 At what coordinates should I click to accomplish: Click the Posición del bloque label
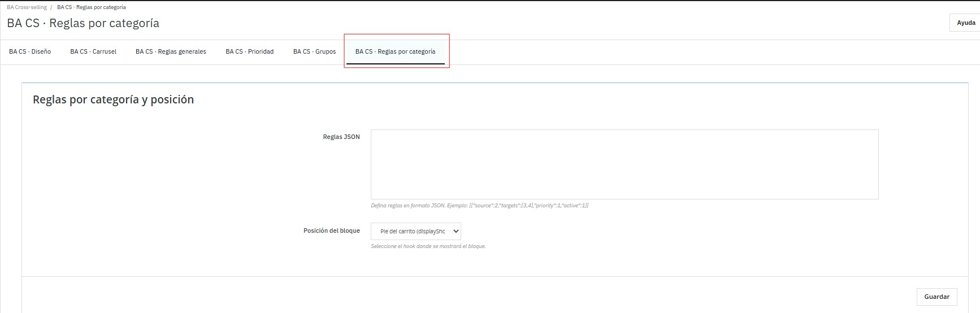tap(331, 231)
